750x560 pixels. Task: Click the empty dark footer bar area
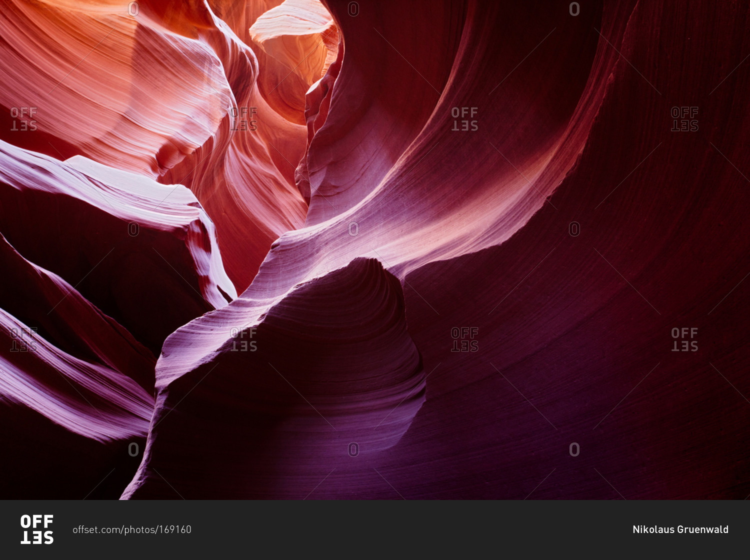click(400, 530)
